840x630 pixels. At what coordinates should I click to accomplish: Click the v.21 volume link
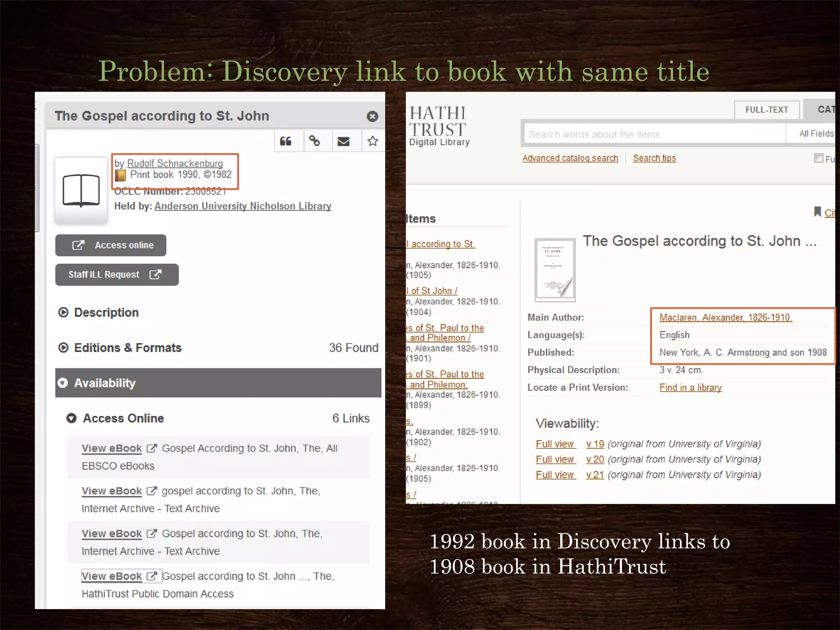tap(595, 475)
